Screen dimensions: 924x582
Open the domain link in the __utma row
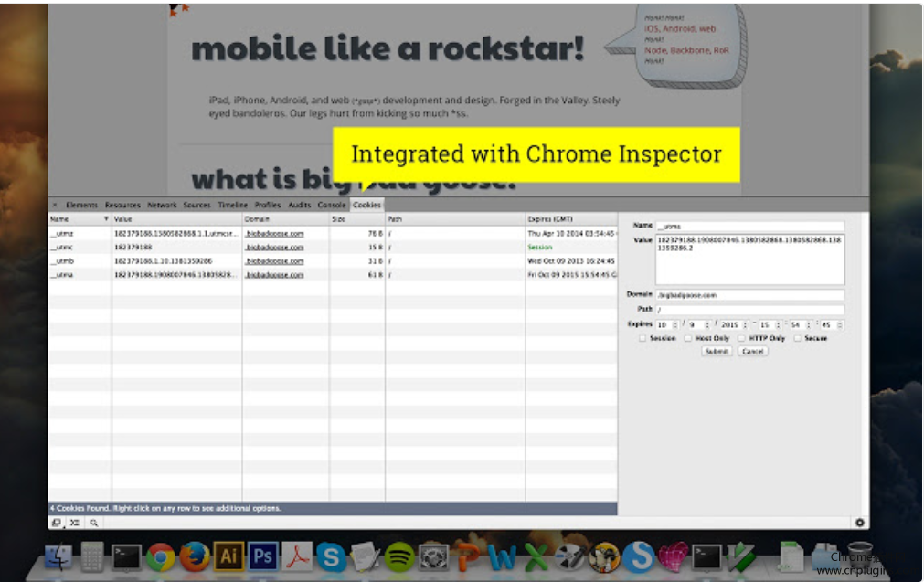click(x=274, y=274)
